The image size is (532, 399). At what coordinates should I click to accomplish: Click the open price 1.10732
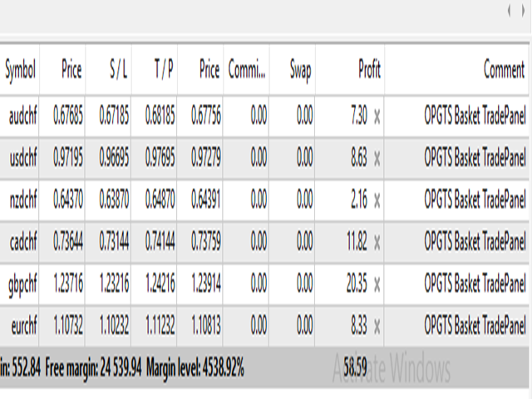tap(68, 325)
